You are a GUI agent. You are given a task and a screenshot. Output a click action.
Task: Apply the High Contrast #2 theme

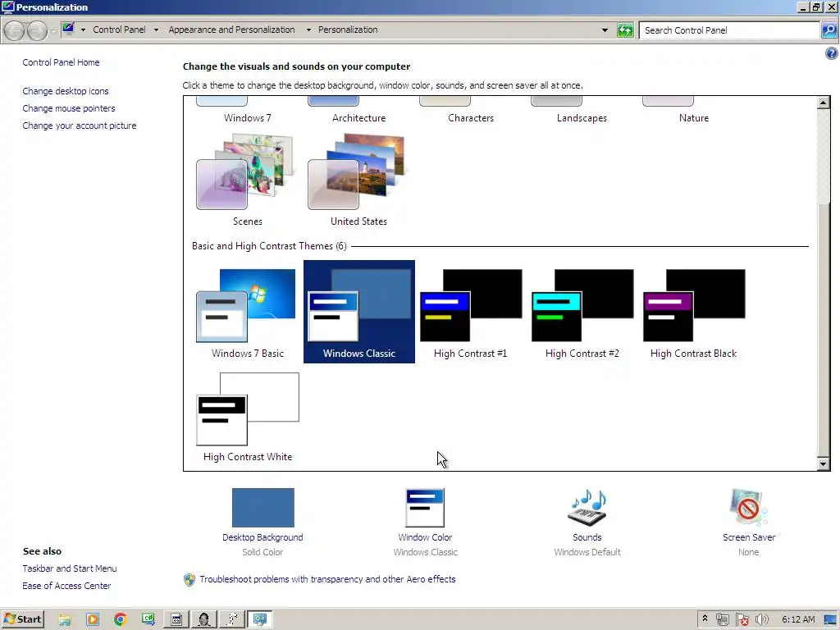click(x=582, y=313)
